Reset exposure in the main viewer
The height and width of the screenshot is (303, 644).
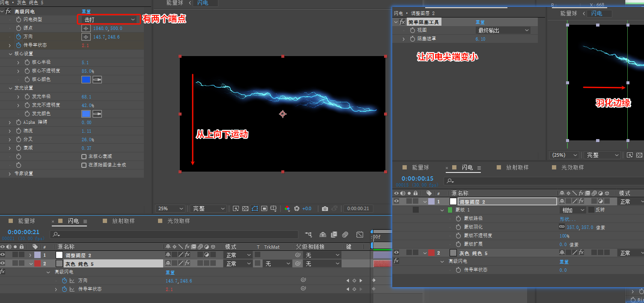pos(297,208)
